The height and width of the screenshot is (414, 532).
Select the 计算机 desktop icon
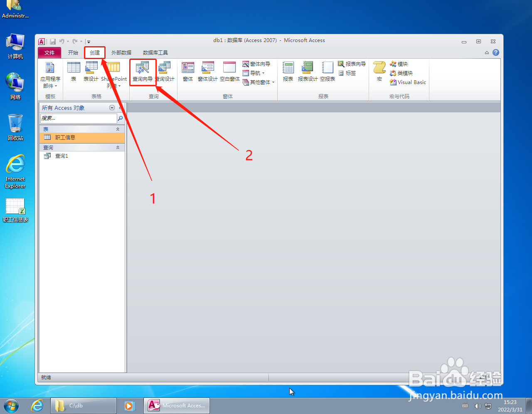[x=15, y=47]
